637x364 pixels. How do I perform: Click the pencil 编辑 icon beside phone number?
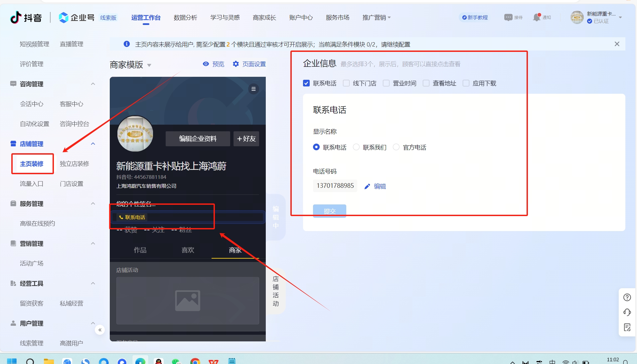pyautogui.click(x=367, y=186)
